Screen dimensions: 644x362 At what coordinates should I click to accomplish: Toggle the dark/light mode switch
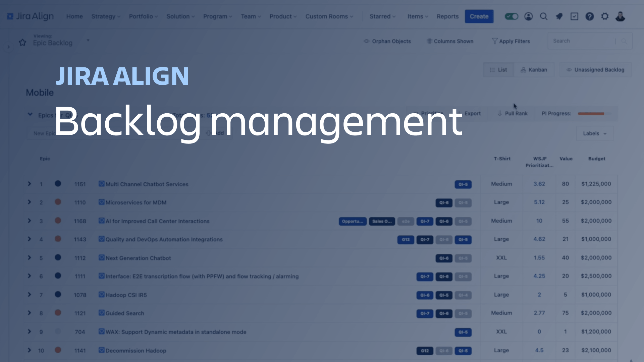[511, 16]
